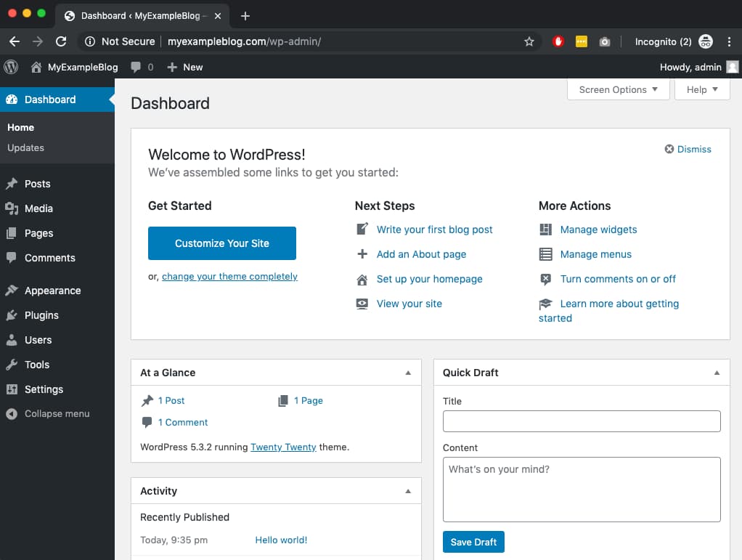Click the View your site link
742x560 pixels.
point(409,304)
